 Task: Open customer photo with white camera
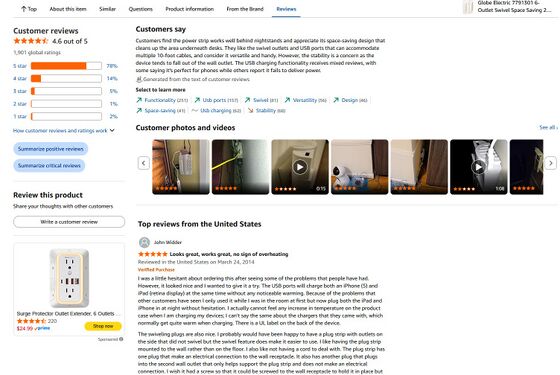(360, 167)
